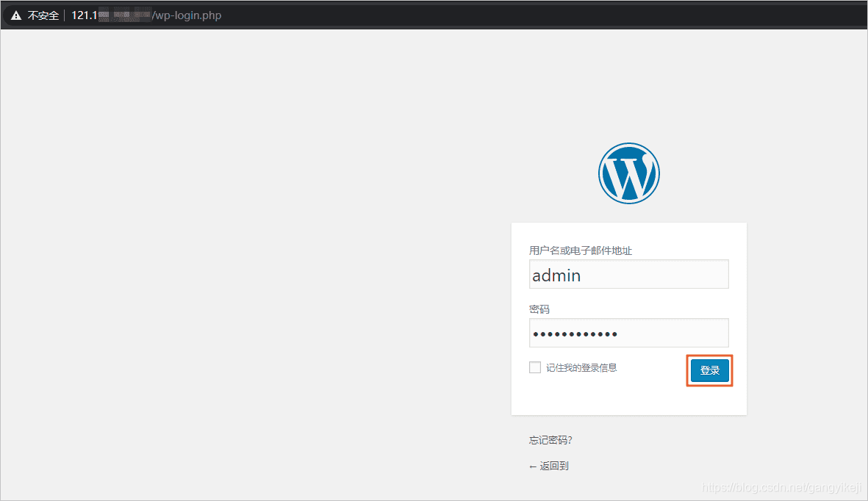Enable the 记住我的登录信息 checkbox

(x=535, y=367)
